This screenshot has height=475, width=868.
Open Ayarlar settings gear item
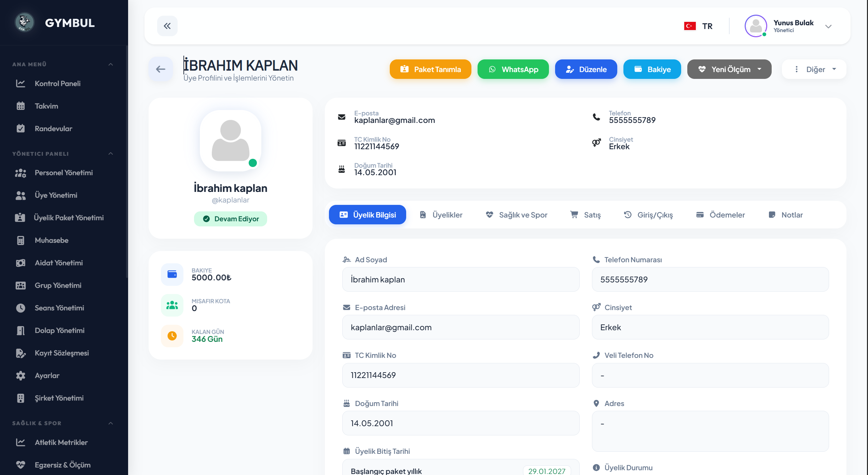[47, 376]
